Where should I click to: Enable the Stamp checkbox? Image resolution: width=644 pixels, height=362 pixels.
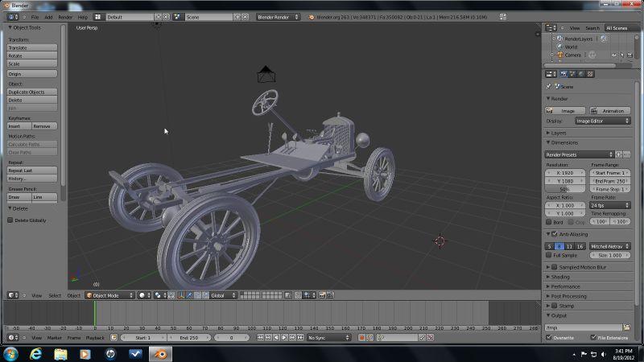(x=554, y=306)
